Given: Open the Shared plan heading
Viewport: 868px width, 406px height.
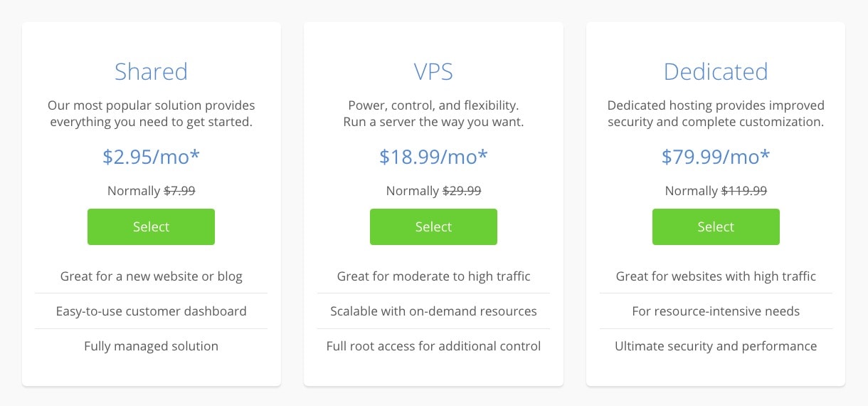Looking at the screenshot, I should [x=151, y=72].
